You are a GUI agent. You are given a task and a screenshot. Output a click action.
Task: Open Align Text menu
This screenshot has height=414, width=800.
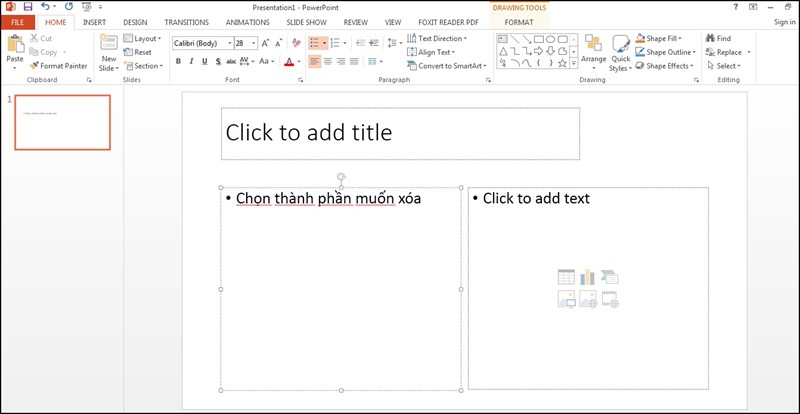431,52
